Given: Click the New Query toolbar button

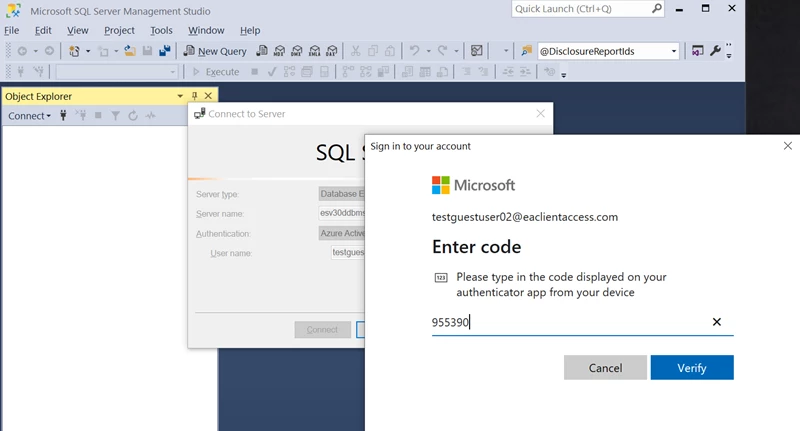Looking at the screenshot, I should pyautogui.click(x=215, y=51).
